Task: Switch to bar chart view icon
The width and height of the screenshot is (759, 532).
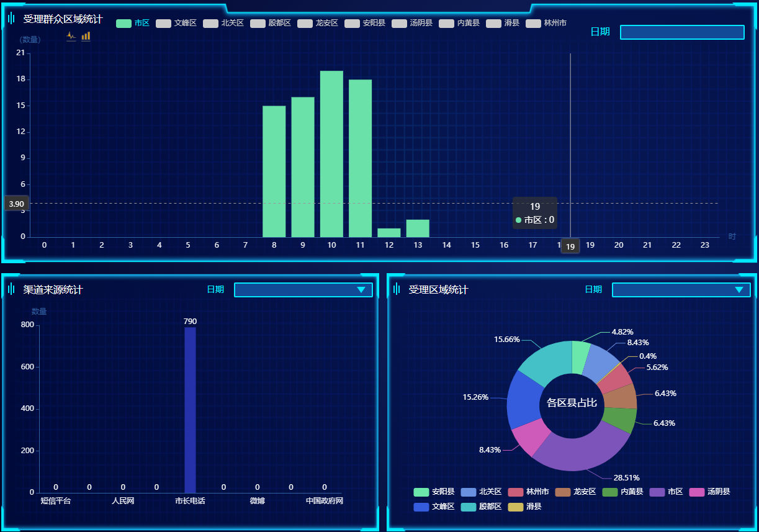Action: (86, 37)
